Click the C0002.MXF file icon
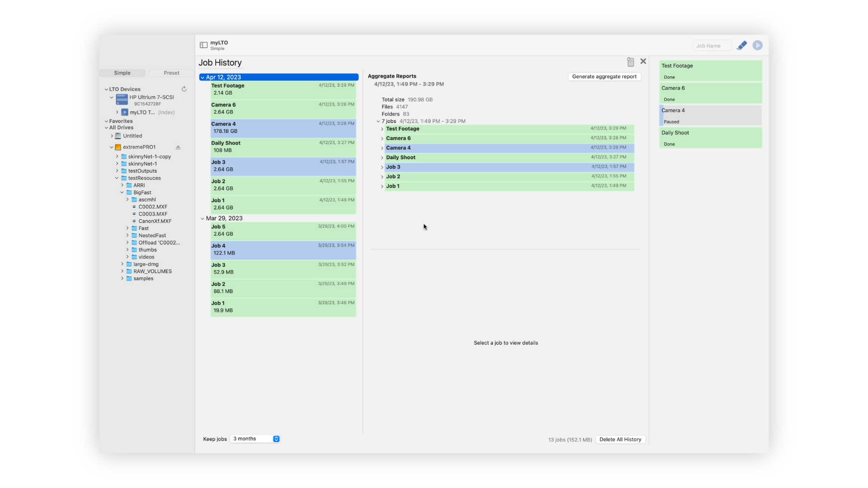The width and height of the screenshot is (868, 488). 134,206
